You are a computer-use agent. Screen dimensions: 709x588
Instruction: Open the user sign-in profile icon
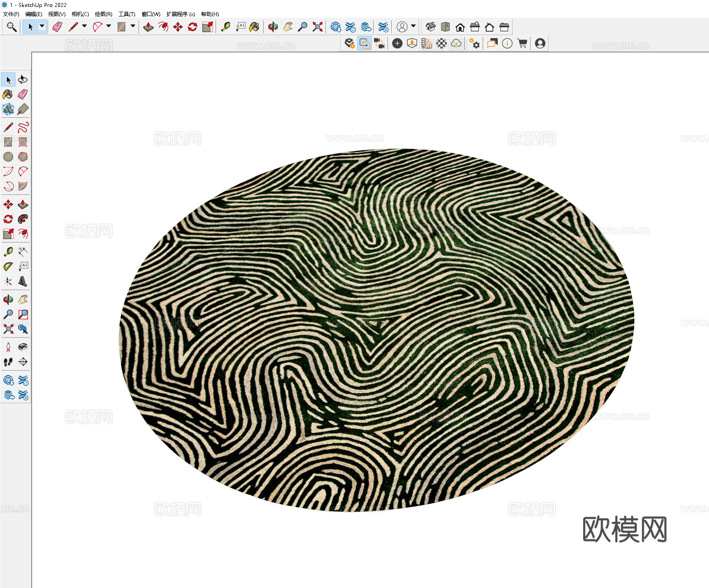click(x=402, y=27)
